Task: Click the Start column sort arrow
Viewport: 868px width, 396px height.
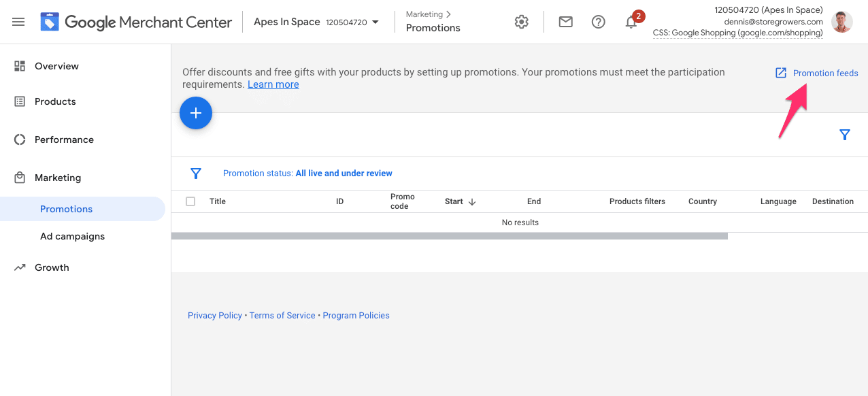Action: tap(472, 202)
